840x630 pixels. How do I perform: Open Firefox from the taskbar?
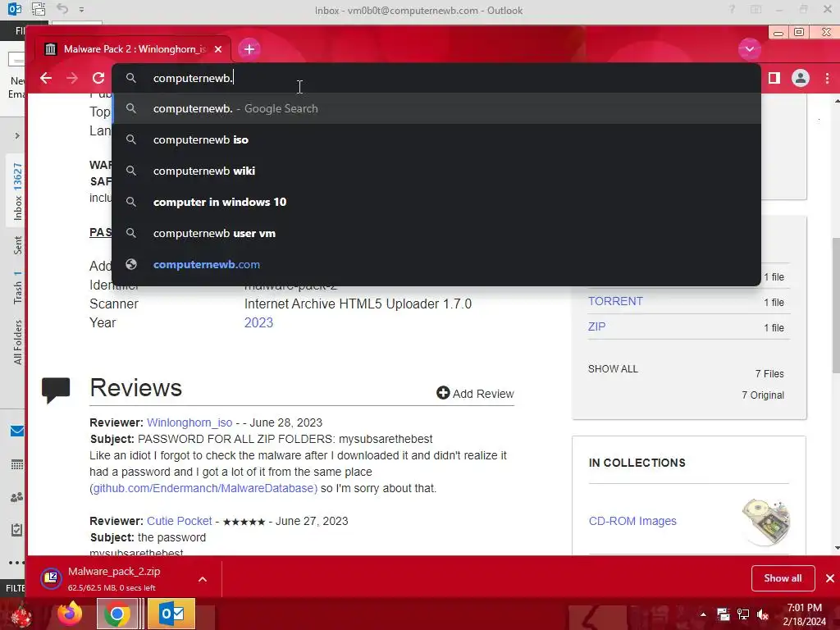[x=71, y=614]
